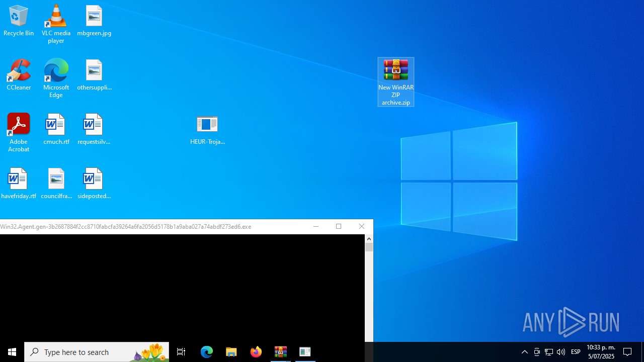Viewport: 644px width, 362px height.
Task: Select the mbgreen.jpg image file
Action: [94, 21]
